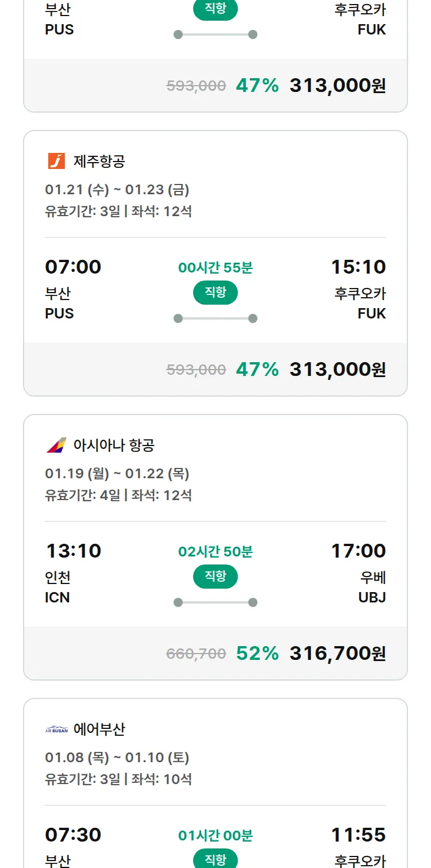
Task: Click the 직항 badge in the topmost card
Action: tap(215, 9)
